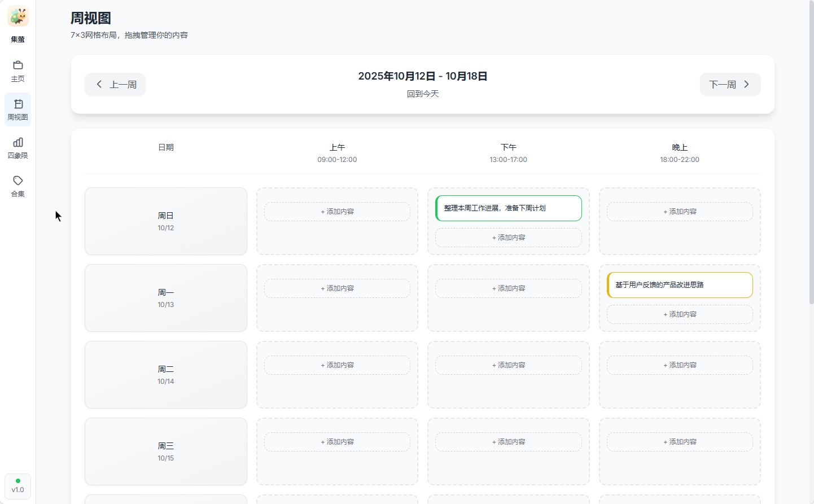The height and width of the screenshot is (504, 814).
Task: Click 回到今天 to return to today
Action: click(423, 94)
